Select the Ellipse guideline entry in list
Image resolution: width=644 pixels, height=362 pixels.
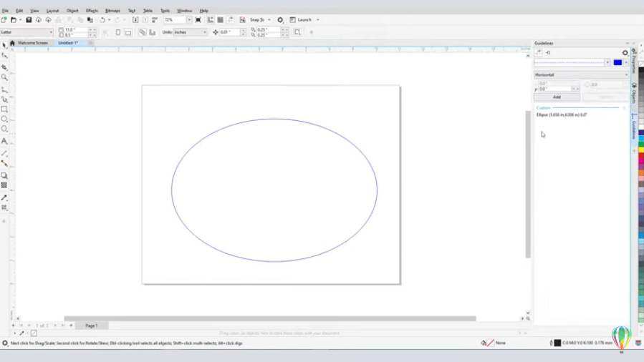[562, 114]
